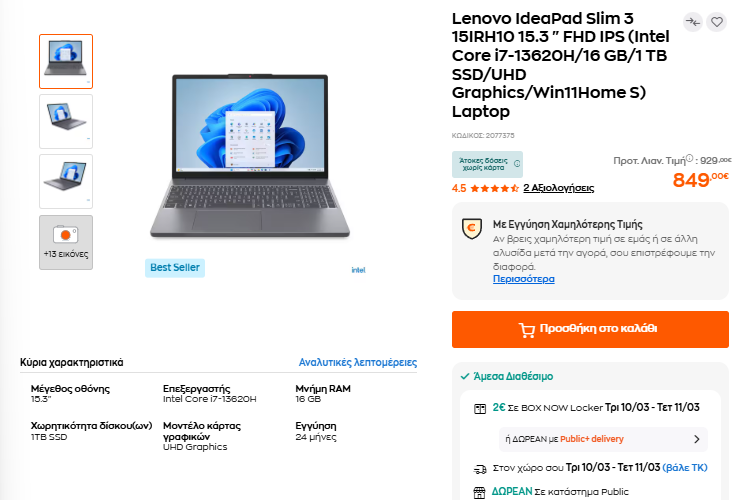The height and width of the screenshot is (500, 750).
Task: Click the delivery truck icon
Action: tap(480, 468)
